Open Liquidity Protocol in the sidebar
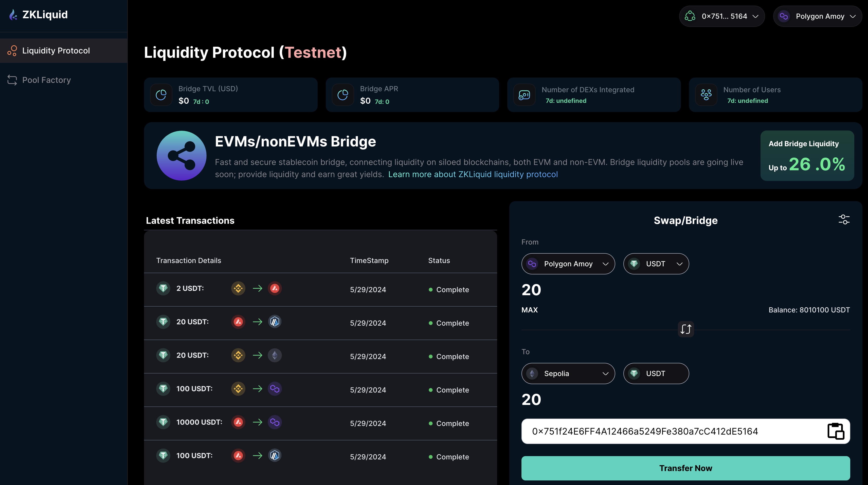 (56, 50)
